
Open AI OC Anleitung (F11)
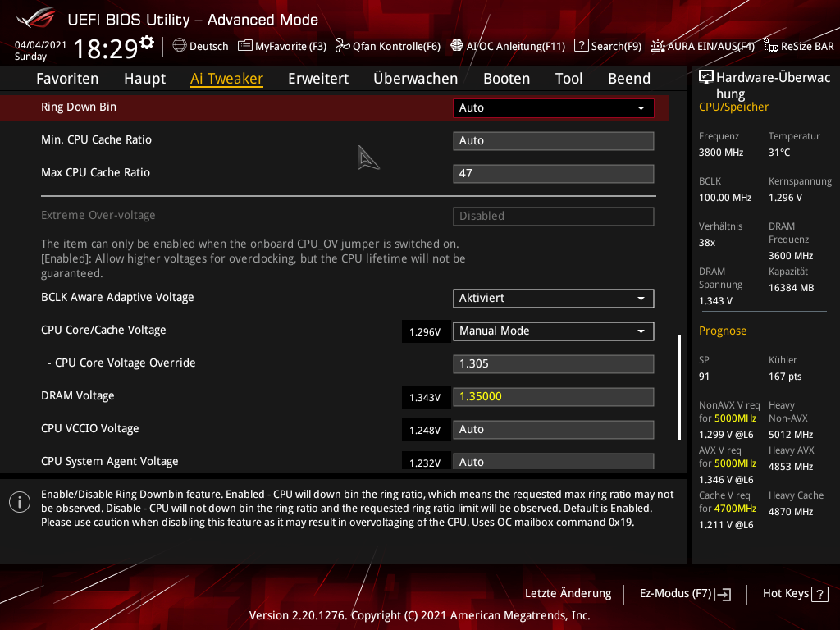coord(508,46)
